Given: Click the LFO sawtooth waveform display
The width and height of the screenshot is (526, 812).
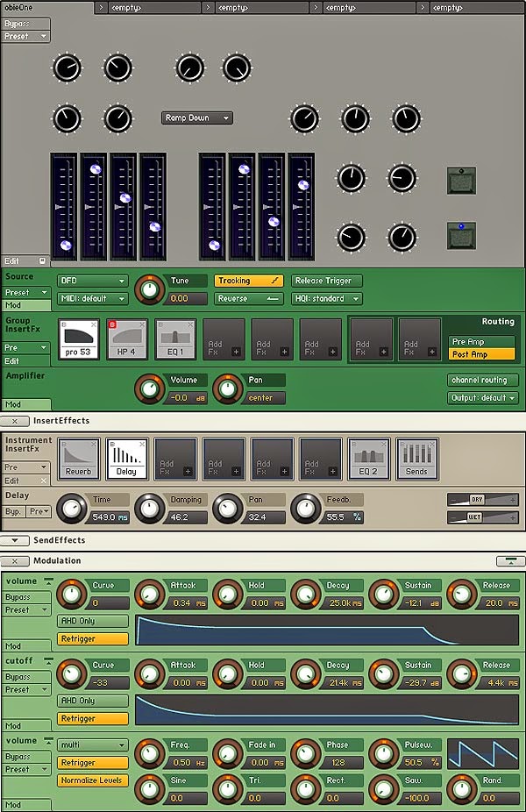Looking at the screenshot, I should pyautogui.click(x=483, y=753).
